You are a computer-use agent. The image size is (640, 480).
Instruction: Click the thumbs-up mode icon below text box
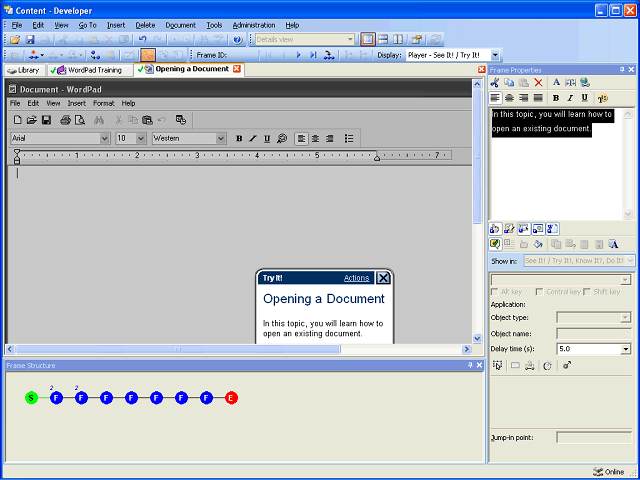495,229
